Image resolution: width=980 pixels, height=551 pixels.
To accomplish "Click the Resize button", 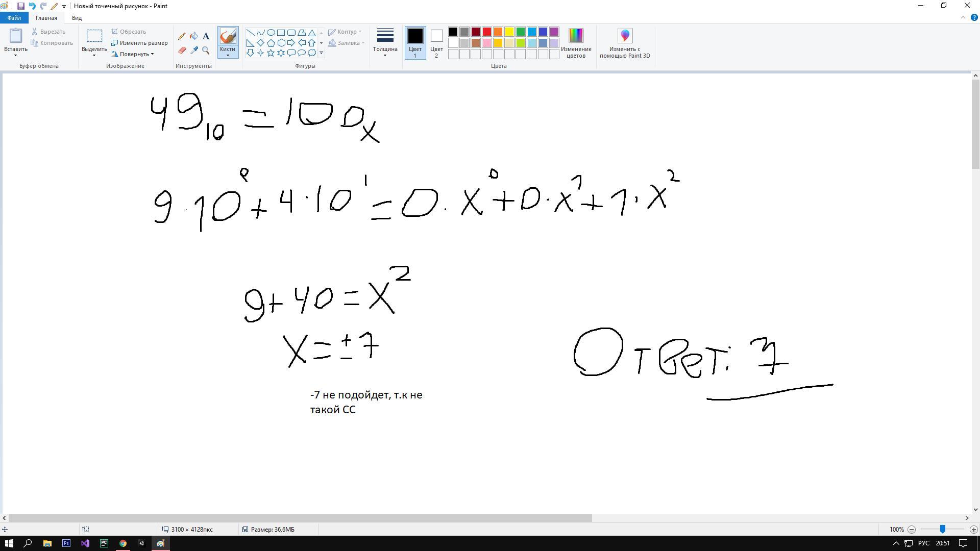I will click(x=140, y=43).
